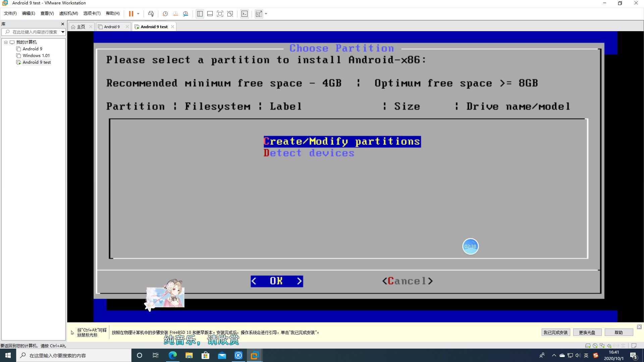Toggle the library sidebar view icon

tap(200, 14)
